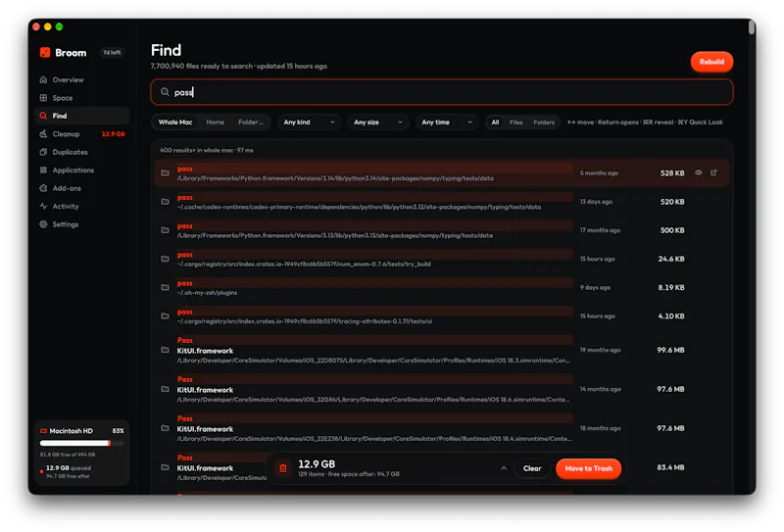This screenshot has height=532, width=784.
Task: Click the 12.9 GB badge beside Cleanup
Action: tap(113, 134)
